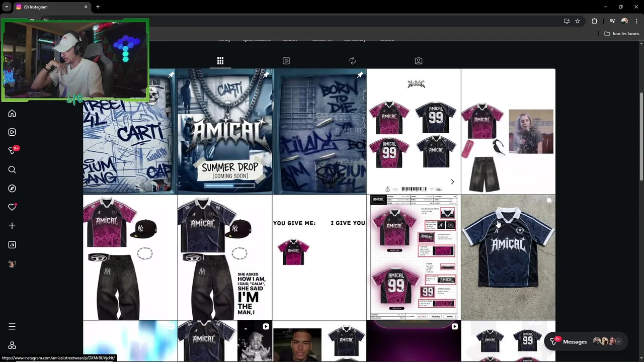Open Chrome profile avatar

click(624, 21)
